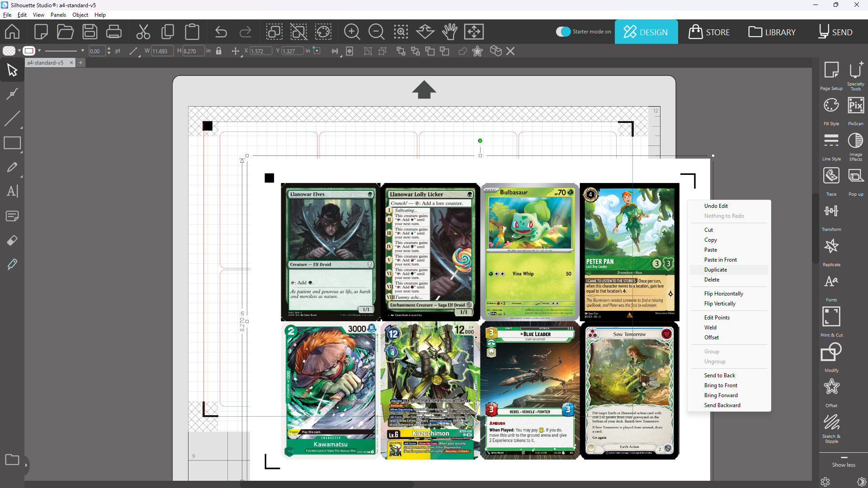Select the Rectangle drawing tool
The image size is (868, 488).
tap(12, 143)
